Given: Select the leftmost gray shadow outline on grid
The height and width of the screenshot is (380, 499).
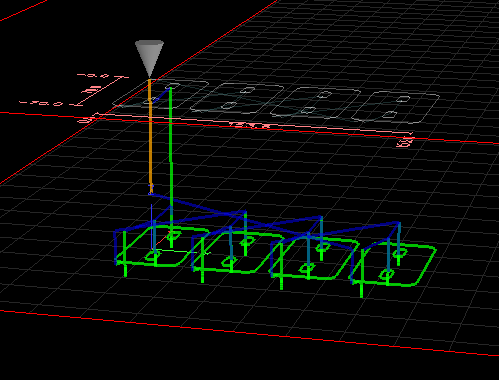Looking at the screenshot, I should [160, 94].
